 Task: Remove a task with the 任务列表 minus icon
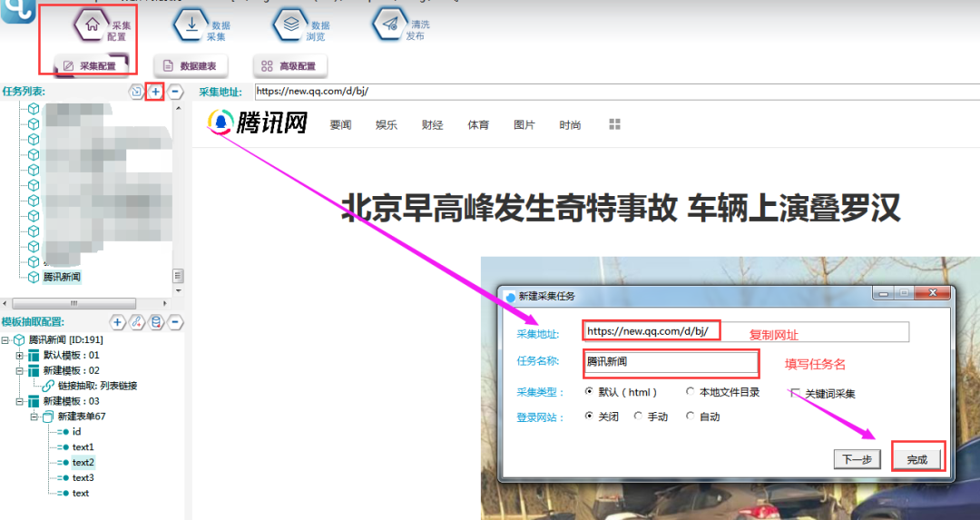point(175,92)
